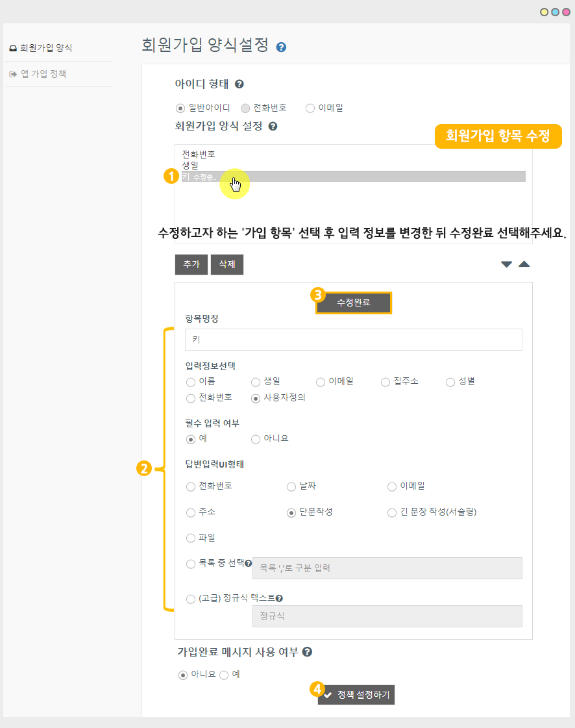Open 앱 가입 정책 in sidebar
The image size is (575, 728).
[x=43, y=74]
